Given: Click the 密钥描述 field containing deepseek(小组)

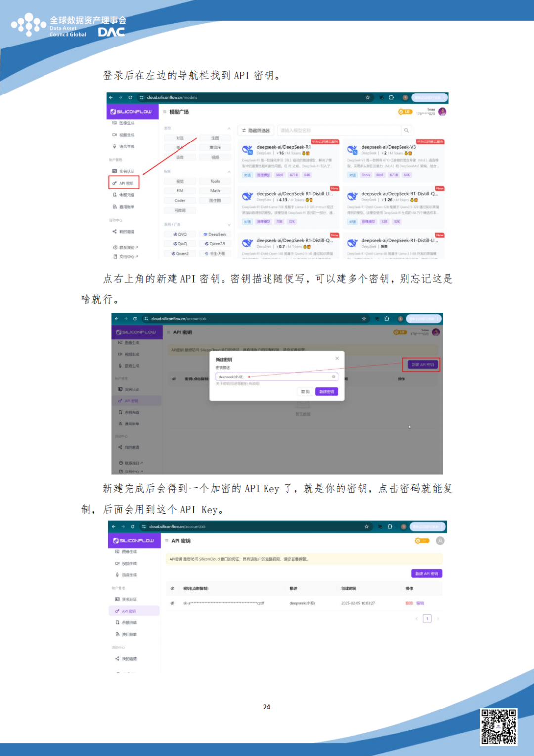Looking at the screenshot, I should click(276, 377).
